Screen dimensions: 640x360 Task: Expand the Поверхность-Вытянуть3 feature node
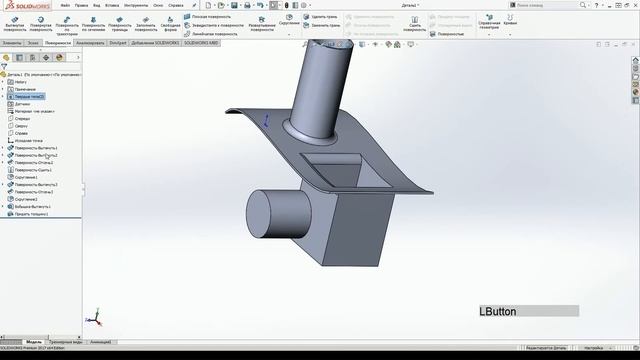coord(3,185)
